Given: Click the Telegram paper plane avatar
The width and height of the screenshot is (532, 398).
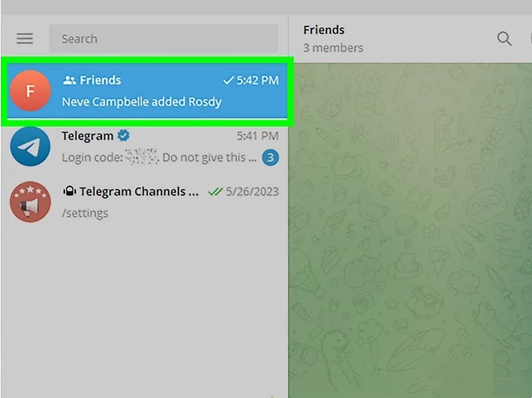Looking at the screenshot, I should [30, 147].
